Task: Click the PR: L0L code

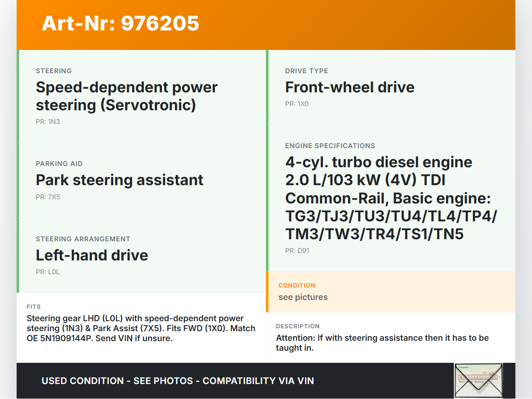Action: (48, 272)
